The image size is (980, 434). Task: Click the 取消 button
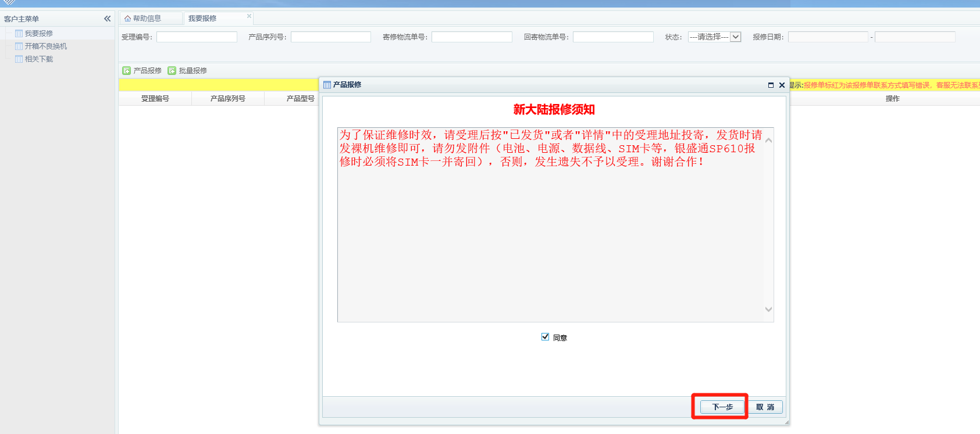point(765,407)
